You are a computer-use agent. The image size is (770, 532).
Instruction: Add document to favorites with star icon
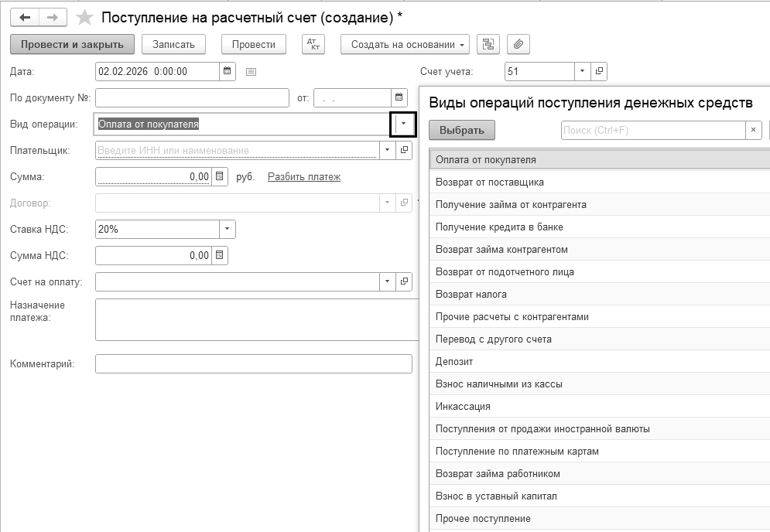(x=85, y=17)
